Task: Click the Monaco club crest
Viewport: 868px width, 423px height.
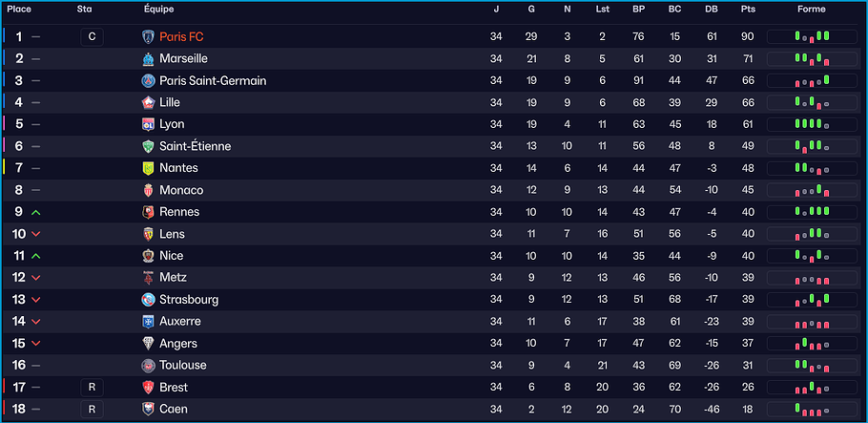Action: click(x=148, y=191)
